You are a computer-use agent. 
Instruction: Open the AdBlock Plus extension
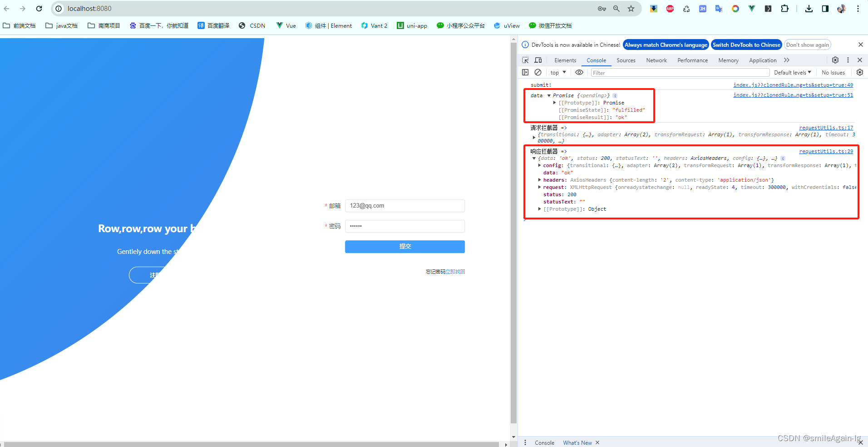click(x=670, y=9)
